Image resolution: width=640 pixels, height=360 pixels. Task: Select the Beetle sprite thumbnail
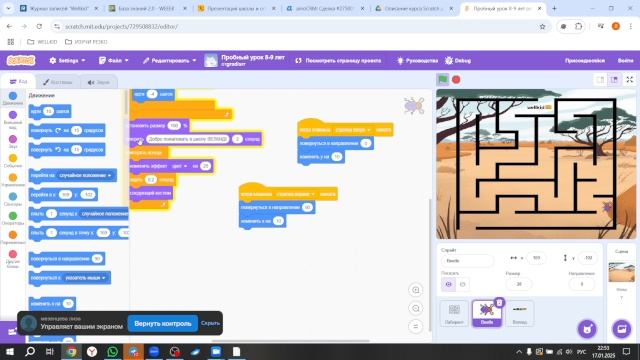[x=487, y=313]
